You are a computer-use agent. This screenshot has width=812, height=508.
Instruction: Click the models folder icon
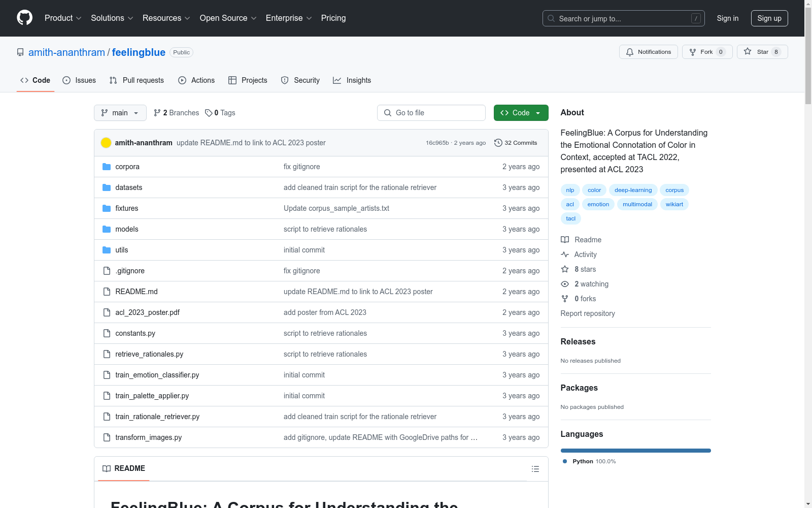107,229
